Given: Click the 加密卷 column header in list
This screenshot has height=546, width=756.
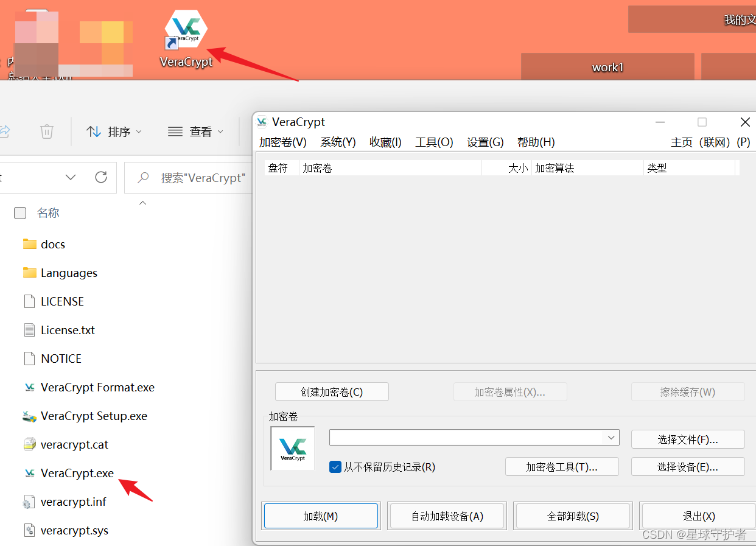Looking at the screenshot, I should pyautogui.click(x=391, y=168).
